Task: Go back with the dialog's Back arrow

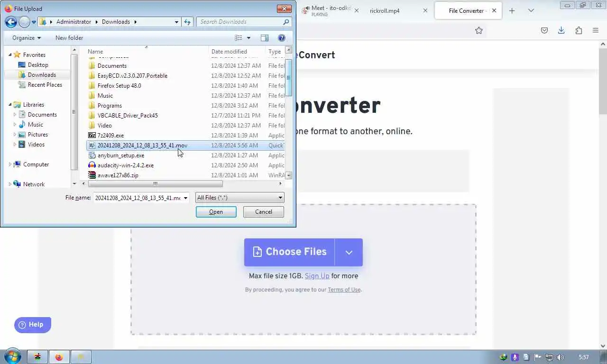Action: tap(11, 22)
